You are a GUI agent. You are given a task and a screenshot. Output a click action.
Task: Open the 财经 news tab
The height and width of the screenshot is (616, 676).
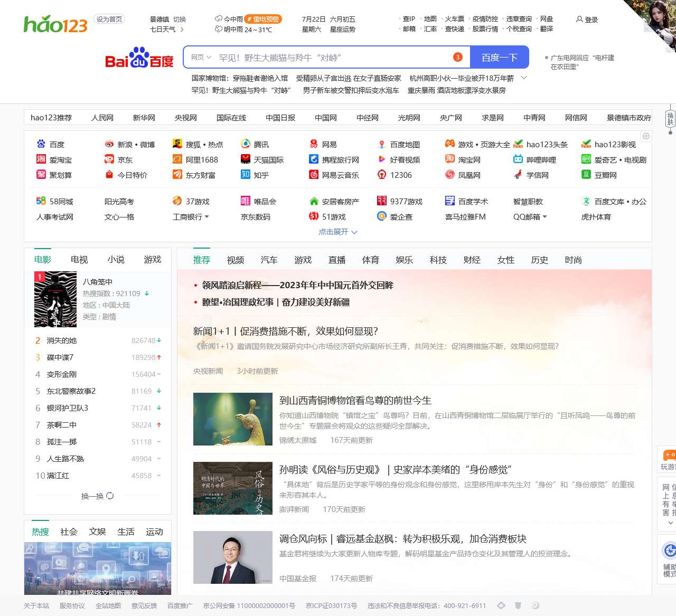coord(472,260)
